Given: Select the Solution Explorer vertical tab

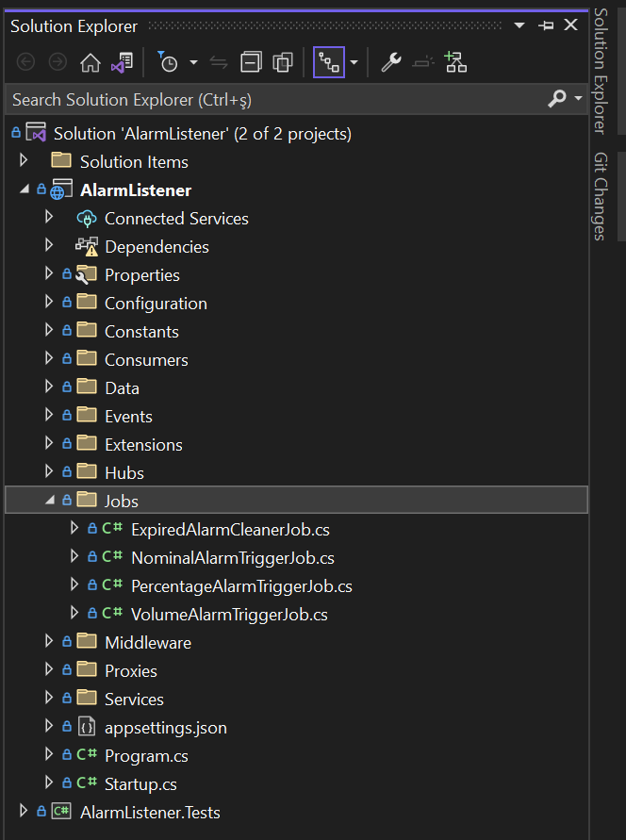Looking at the screenshot, I should tap(600, 71).
